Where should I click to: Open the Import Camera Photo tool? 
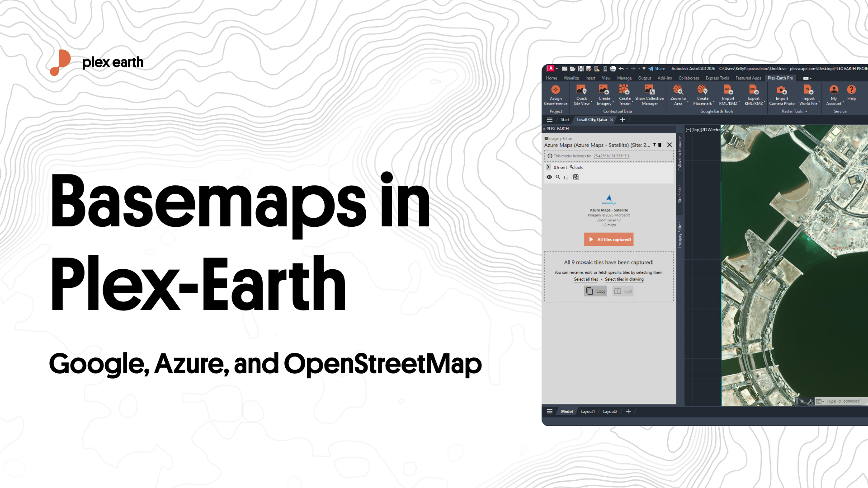(782, 90)
